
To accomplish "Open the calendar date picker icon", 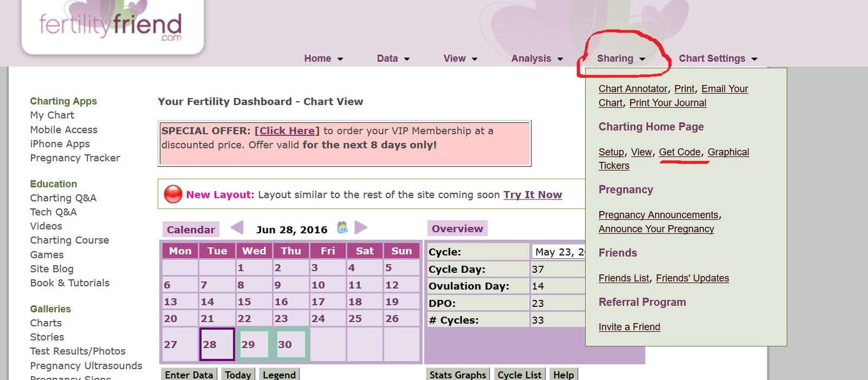I will [342, 228].
